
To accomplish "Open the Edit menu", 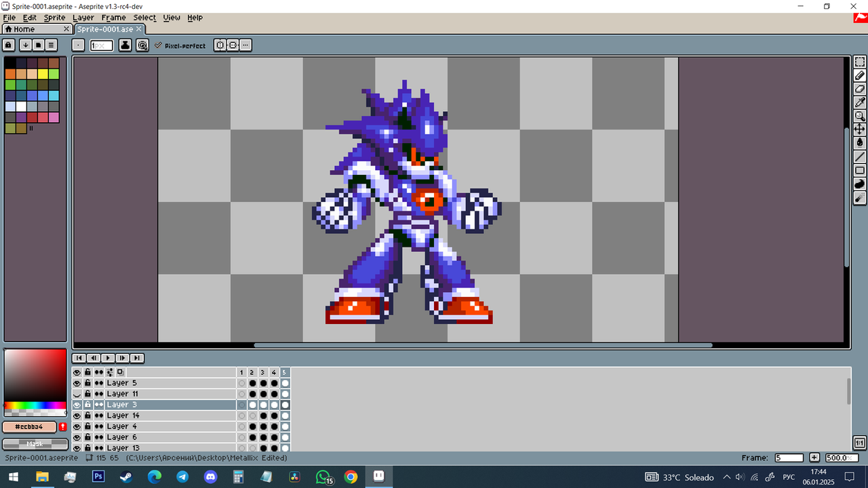I will pos(29,18).
